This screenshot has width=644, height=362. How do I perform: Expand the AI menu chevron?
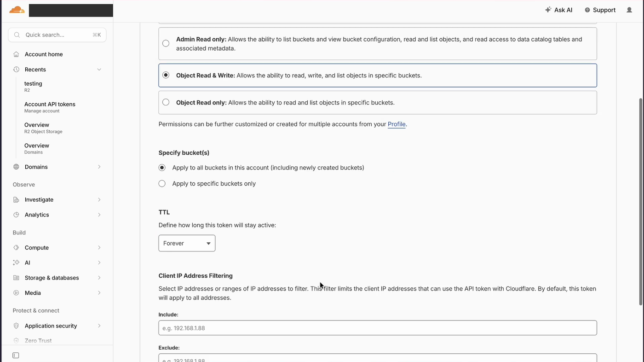click(x=99, y=263)
